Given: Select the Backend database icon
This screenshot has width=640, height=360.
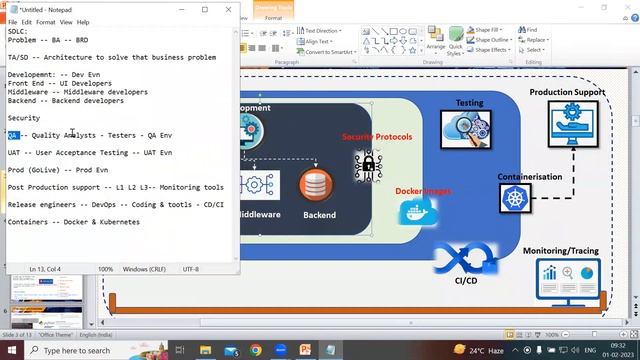Looking at the screenshot, I should [316, 185].
